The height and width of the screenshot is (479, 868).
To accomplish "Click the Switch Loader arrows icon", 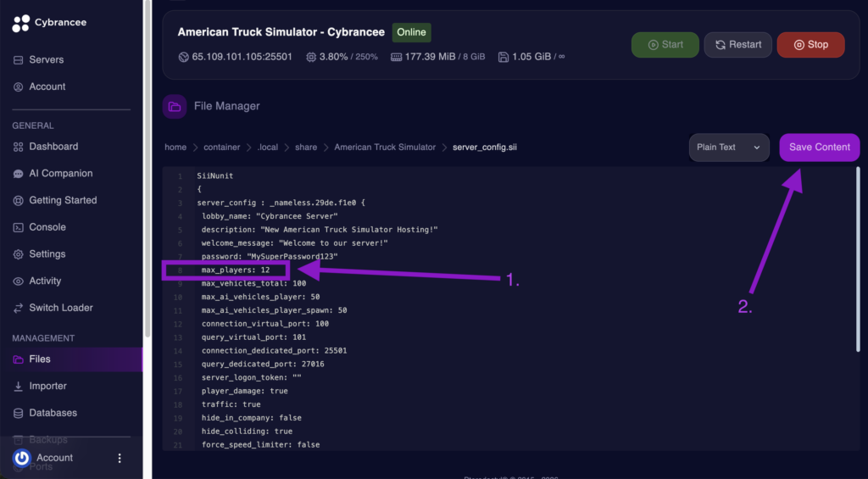I will click(x=19, y=308).
